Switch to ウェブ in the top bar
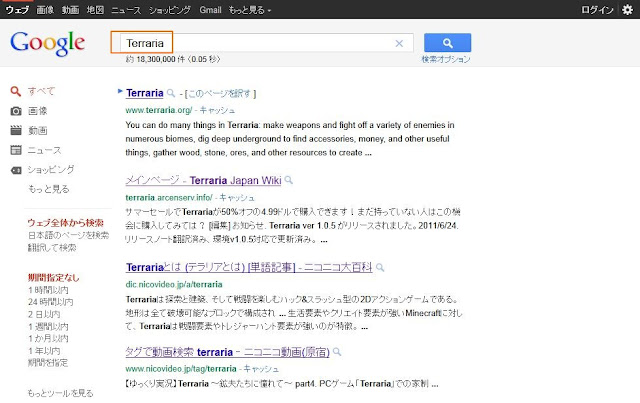 17,10
